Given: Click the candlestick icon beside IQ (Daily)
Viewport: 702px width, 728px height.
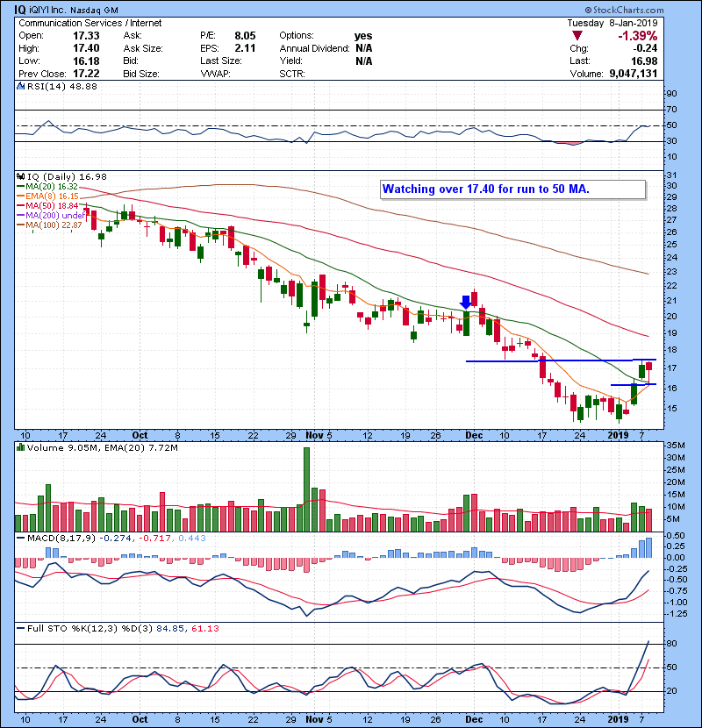Looking at the screenshot, I should point(20,176).
